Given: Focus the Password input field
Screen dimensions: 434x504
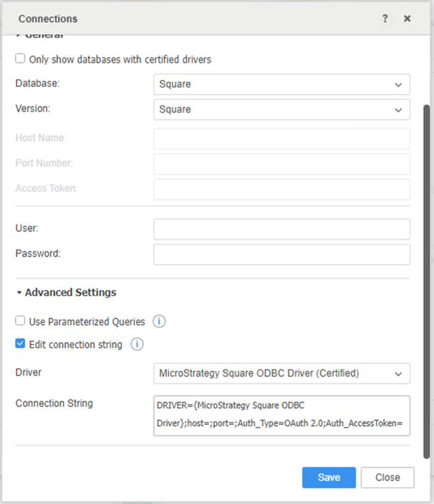Looking at the screenshot, I should (281, 254).
